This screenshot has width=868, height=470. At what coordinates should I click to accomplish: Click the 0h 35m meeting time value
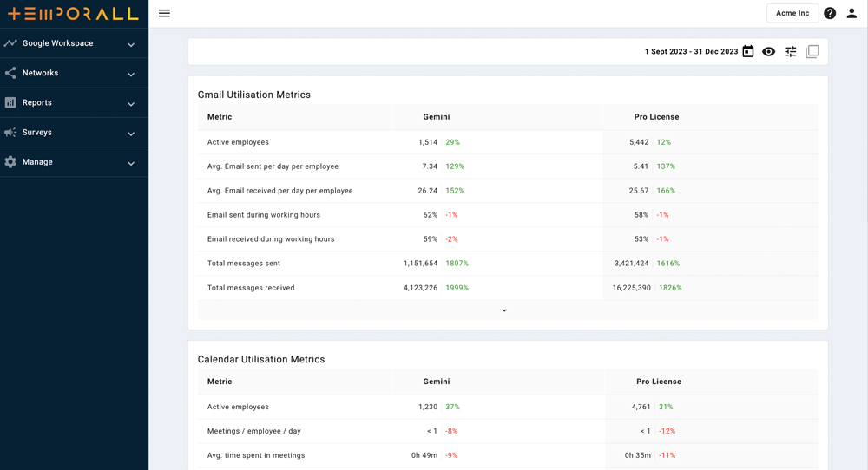638,455
